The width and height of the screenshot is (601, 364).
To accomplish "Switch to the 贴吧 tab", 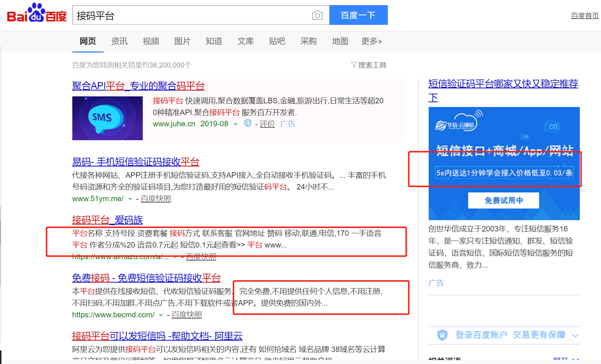I will coord(277,41).
